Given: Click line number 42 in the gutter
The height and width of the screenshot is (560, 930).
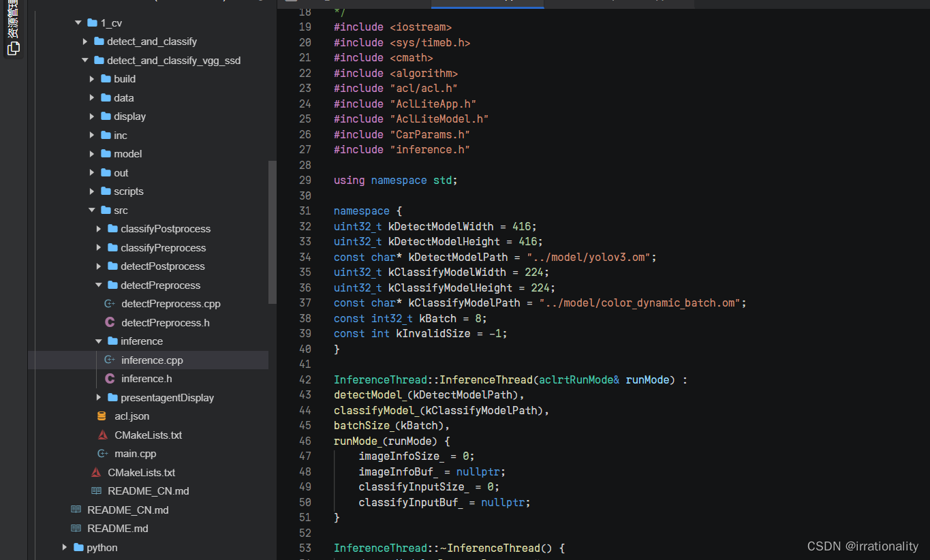Looking at the screenshot, I should click(305, 379).
